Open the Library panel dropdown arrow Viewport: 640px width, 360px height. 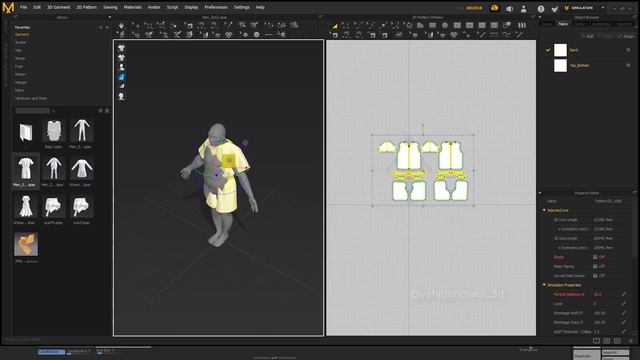109,18
